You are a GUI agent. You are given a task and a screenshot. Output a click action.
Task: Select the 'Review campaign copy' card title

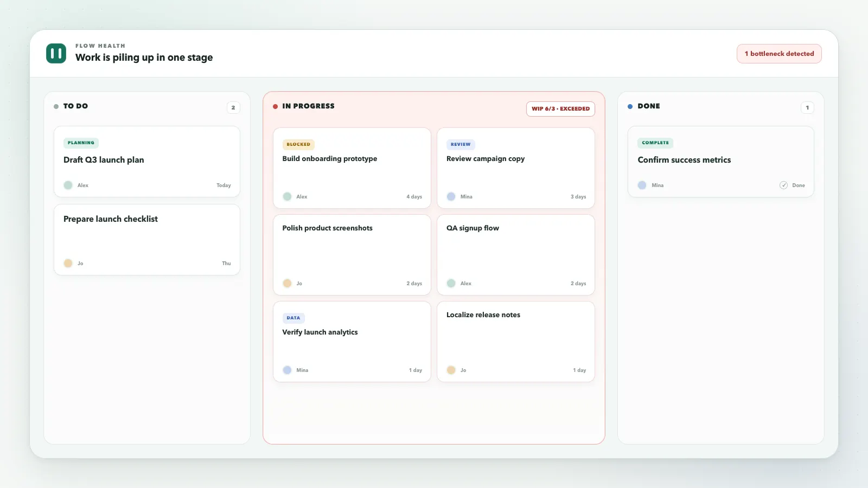pos(486,159)
